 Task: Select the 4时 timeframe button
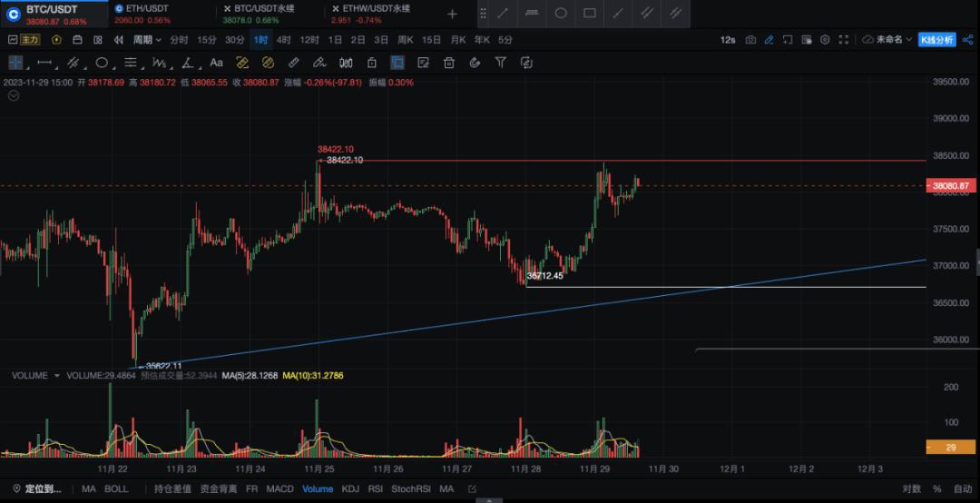tap(284, 40)
